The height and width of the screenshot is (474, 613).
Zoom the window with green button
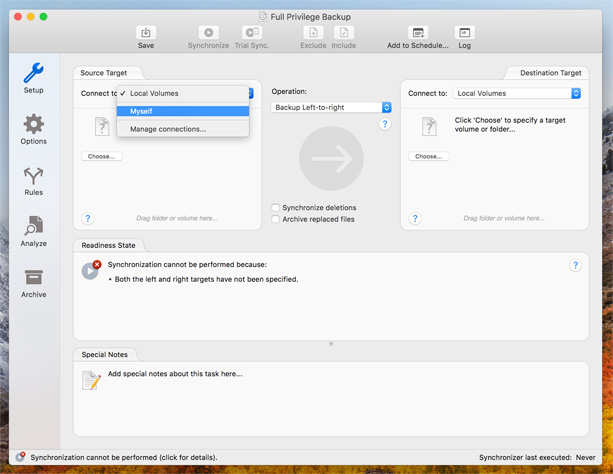pos(43,16)
